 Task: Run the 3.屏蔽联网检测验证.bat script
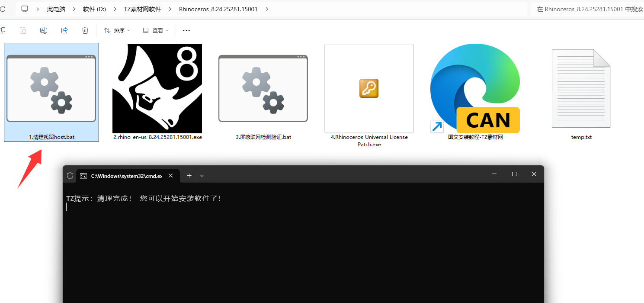coord(263,88)
